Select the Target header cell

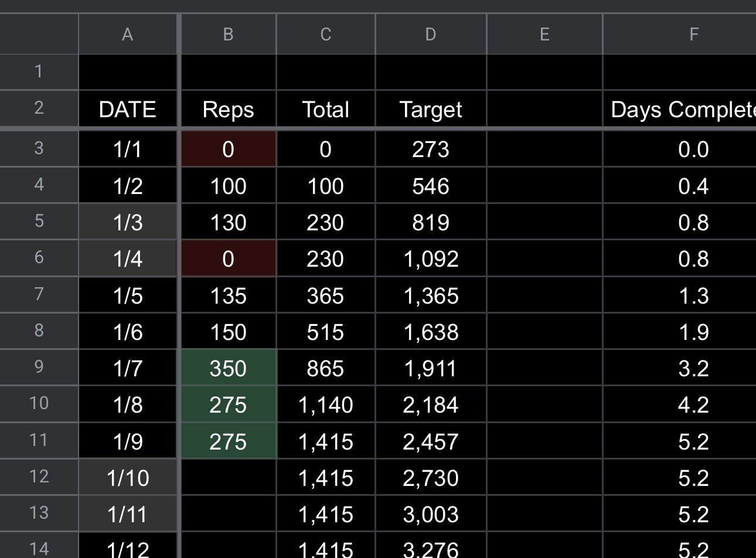(430, 109)
